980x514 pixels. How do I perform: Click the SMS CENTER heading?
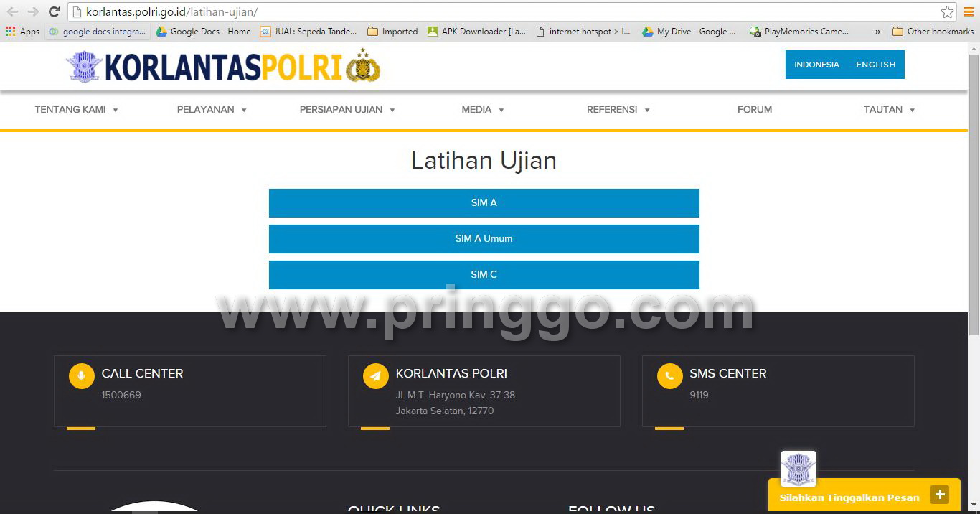click(727, 373)
